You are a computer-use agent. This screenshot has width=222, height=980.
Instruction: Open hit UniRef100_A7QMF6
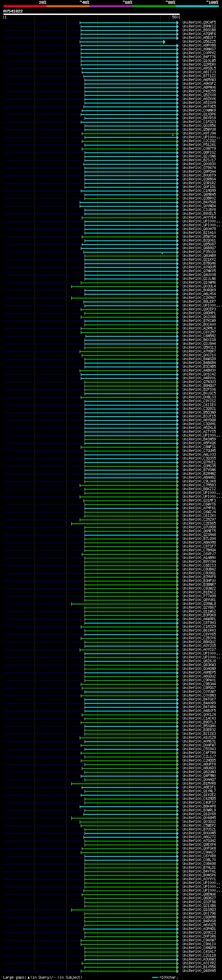(199, 34)
